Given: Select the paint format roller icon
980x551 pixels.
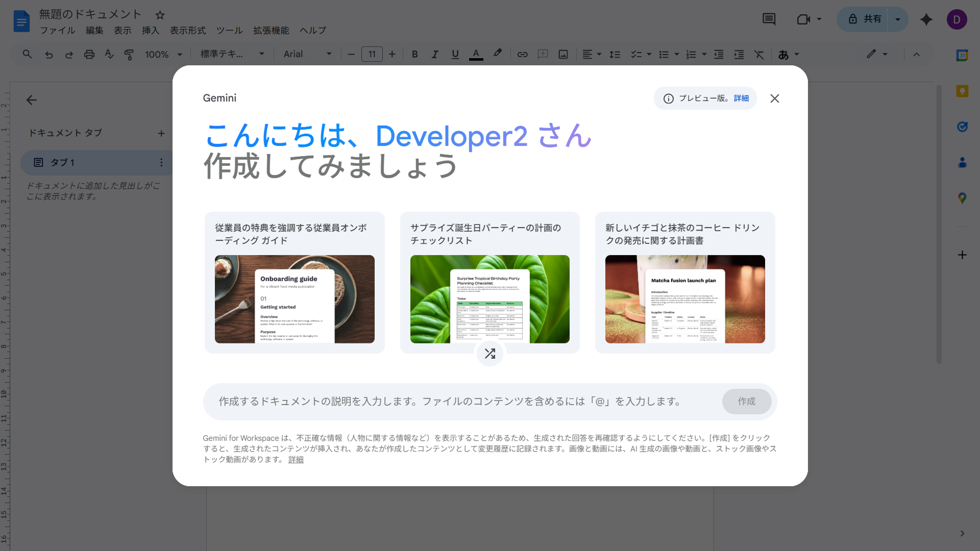Looking at the screenshot, I should [129, 55].
